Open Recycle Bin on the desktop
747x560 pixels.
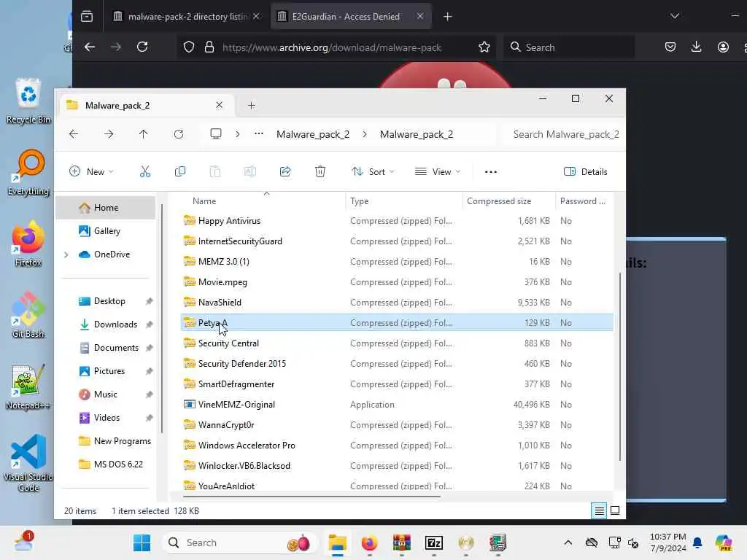tap(28, 101)
